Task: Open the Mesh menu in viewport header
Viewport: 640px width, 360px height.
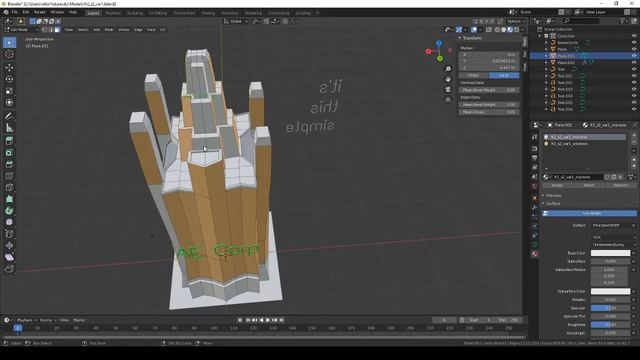Action: point(109,29)
